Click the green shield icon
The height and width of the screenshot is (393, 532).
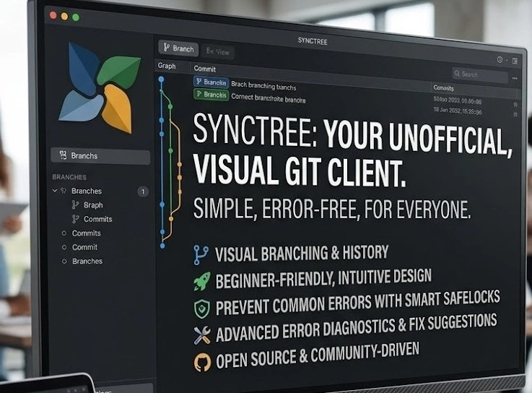coord(202,308)
